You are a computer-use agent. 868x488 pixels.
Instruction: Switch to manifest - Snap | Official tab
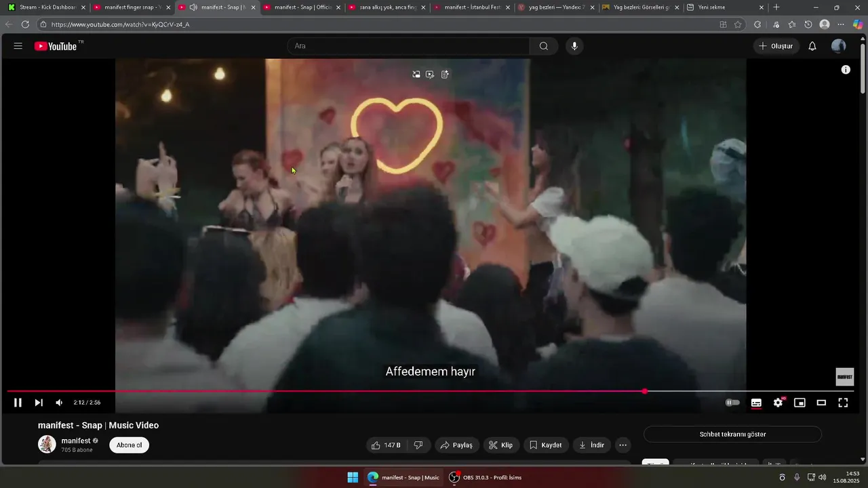click(x=301, y=7)
